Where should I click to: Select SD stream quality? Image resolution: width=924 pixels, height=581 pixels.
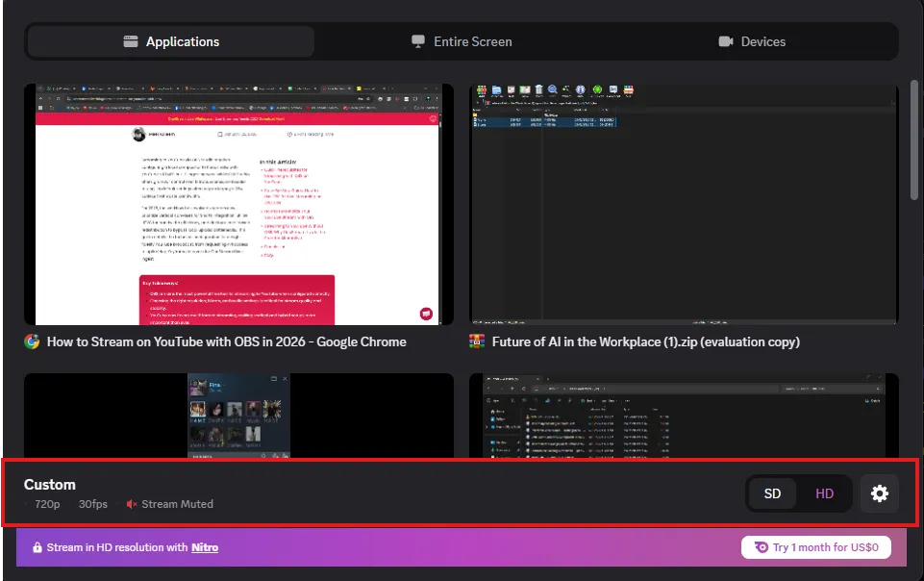[x=772, y=493]
